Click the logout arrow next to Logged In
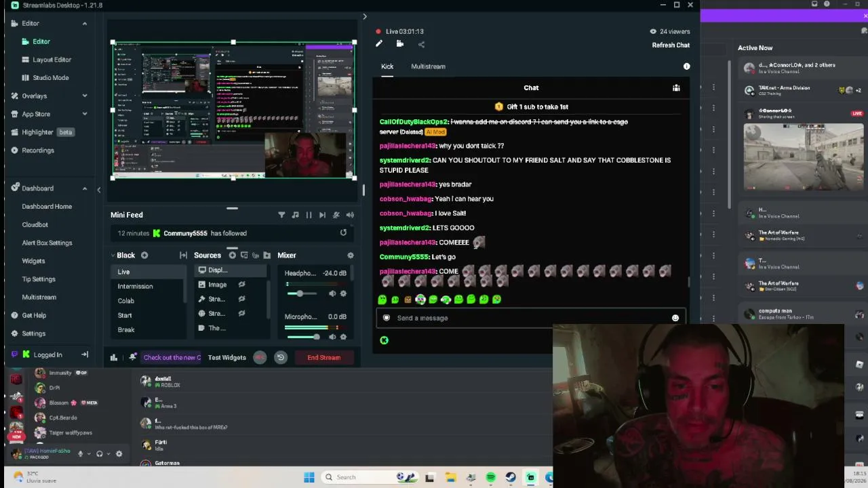The height and width of the screenshot is (488, 868). pos(85,354)
